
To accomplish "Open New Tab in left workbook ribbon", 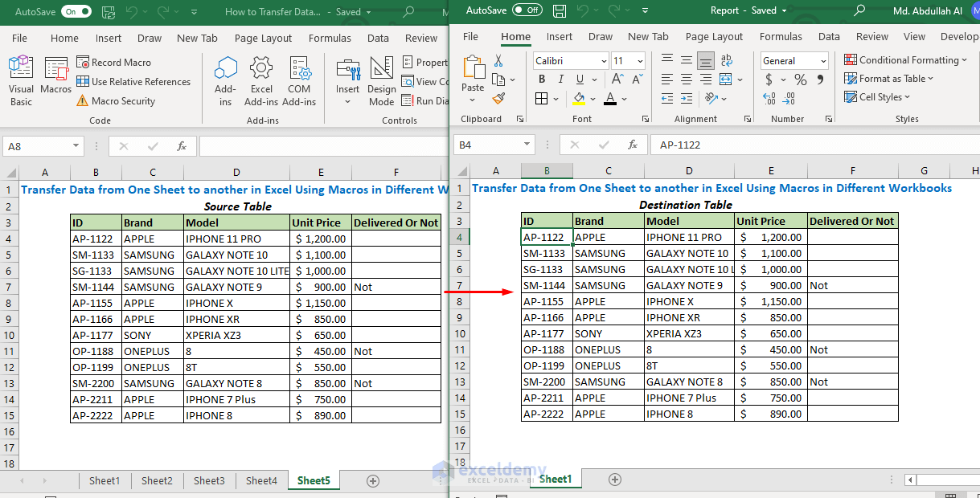I will click(x=197, y=38).
